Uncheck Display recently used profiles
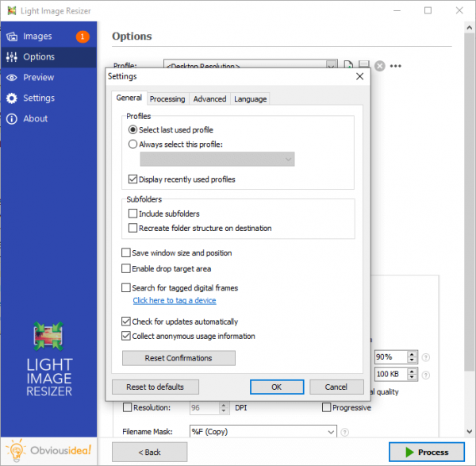This screenshot has width=476, height=466. 132,179
